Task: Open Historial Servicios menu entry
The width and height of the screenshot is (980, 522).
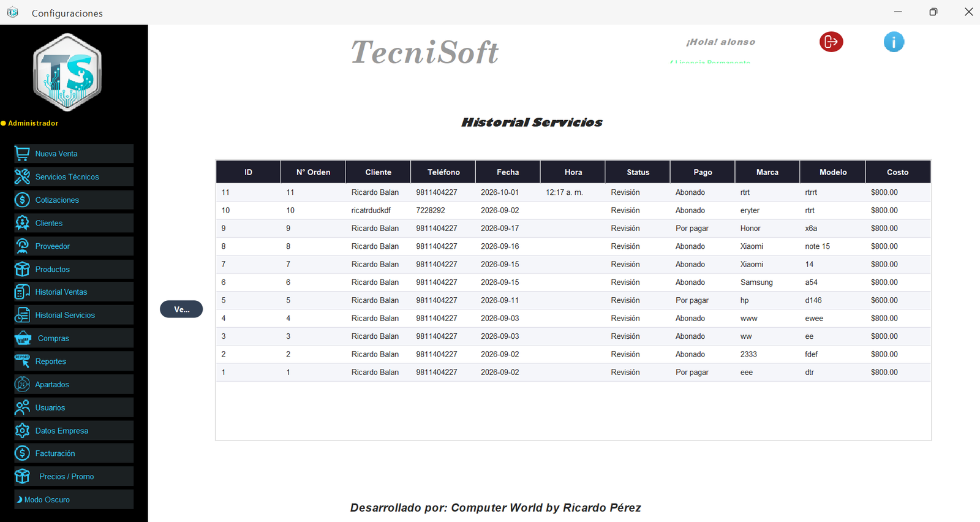Action: (x=74, y=315)
